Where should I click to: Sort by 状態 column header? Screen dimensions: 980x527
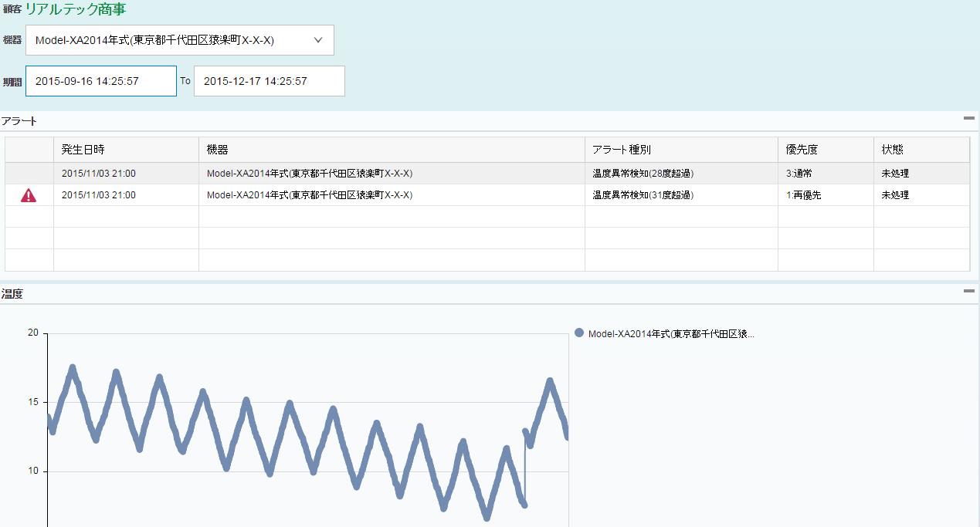tap(921, 150)
